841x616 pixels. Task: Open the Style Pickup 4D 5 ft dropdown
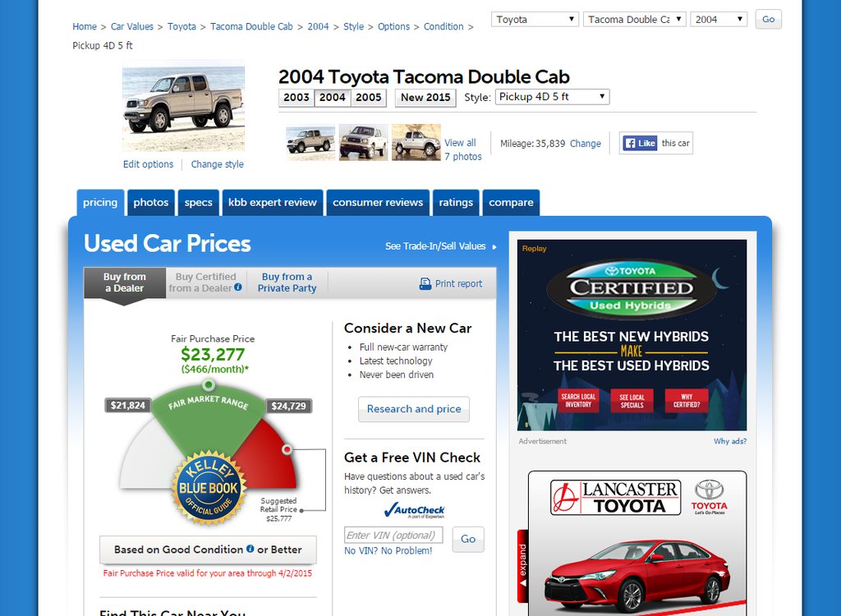coord(553,97)
